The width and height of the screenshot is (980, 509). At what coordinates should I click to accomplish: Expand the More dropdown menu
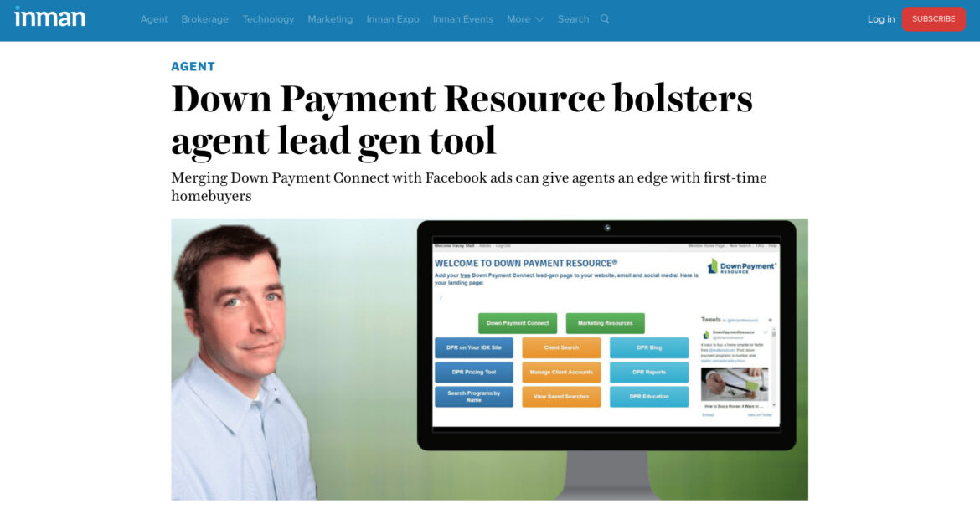click(x=525, y=19)
